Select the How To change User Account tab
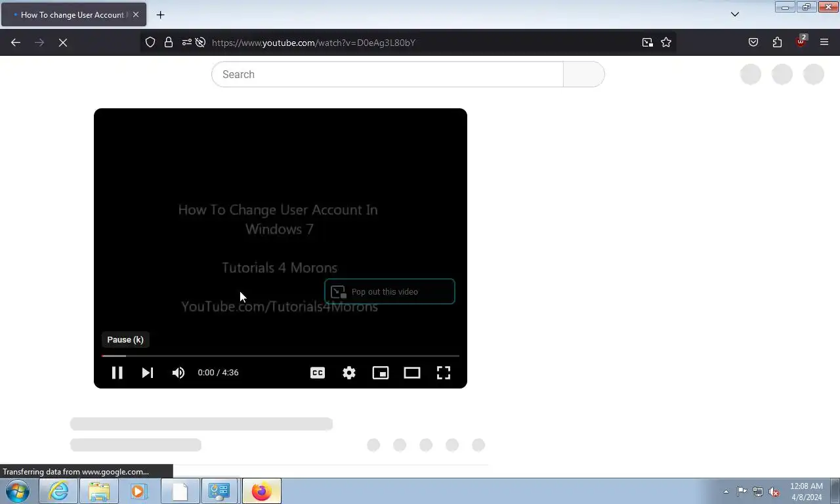 [x=73, y=14]
